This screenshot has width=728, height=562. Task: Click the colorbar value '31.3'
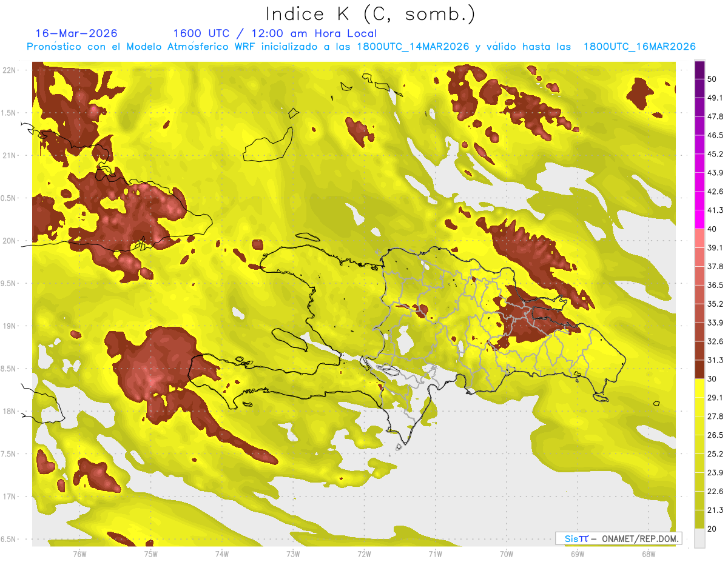(715, 360)
